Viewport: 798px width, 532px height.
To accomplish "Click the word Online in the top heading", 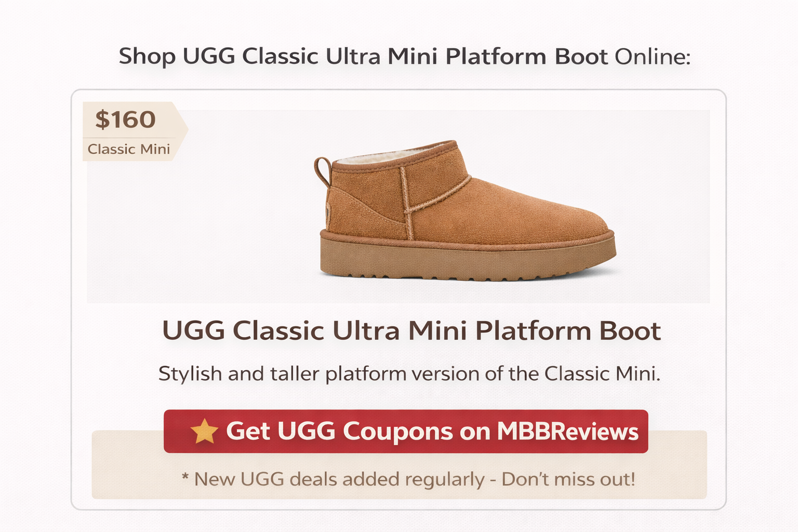I will click(x=653, y=57).
